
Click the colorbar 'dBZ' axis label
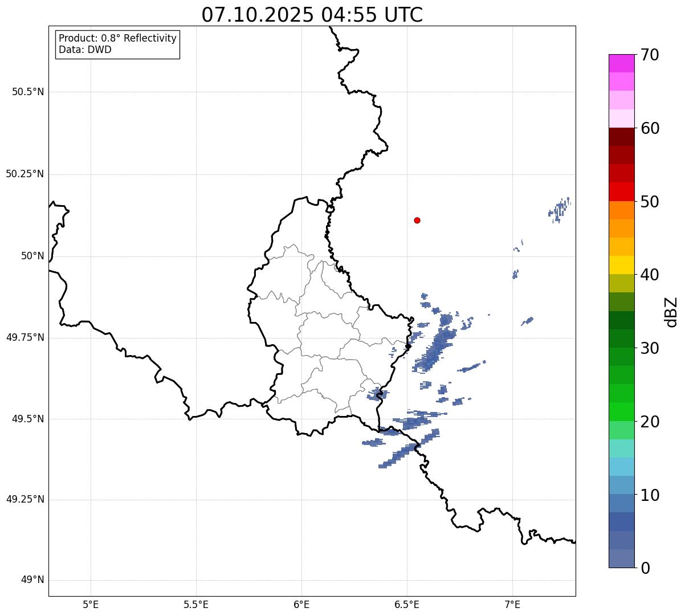pyautogui.click(x=671, y=312)
